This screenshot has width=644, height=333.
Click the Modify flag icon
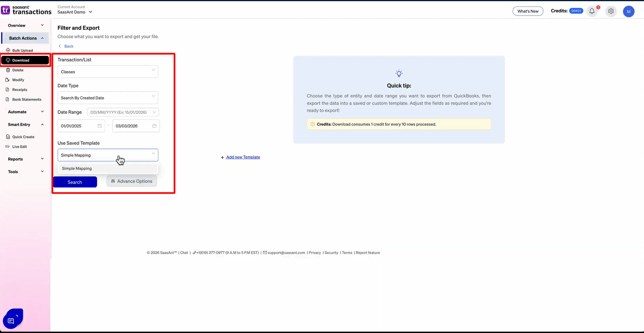click(x=8, y=80)
